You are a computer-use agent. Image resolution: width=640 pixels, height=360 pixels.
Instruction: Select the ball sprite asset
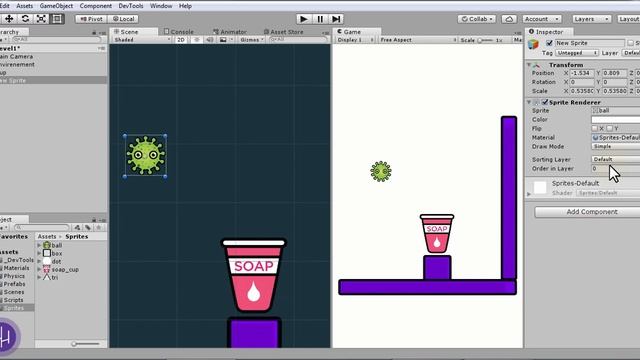click(52, 245)
